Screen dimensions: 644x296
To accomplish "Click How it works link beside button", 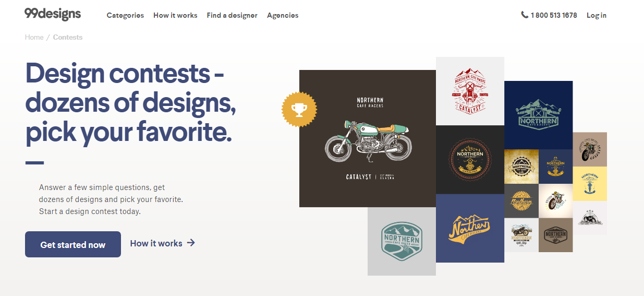I will pos(156,243).
